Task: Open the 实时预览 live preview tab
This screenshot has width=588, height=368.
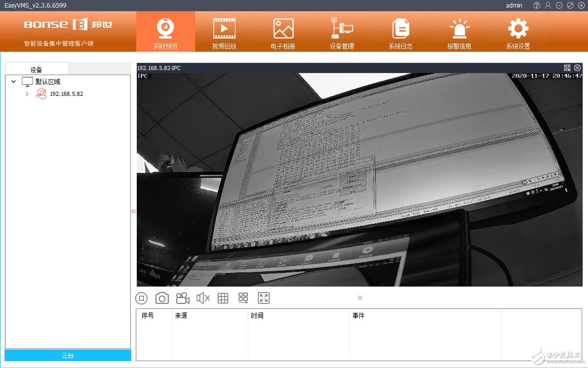Action: click(166, 32)
